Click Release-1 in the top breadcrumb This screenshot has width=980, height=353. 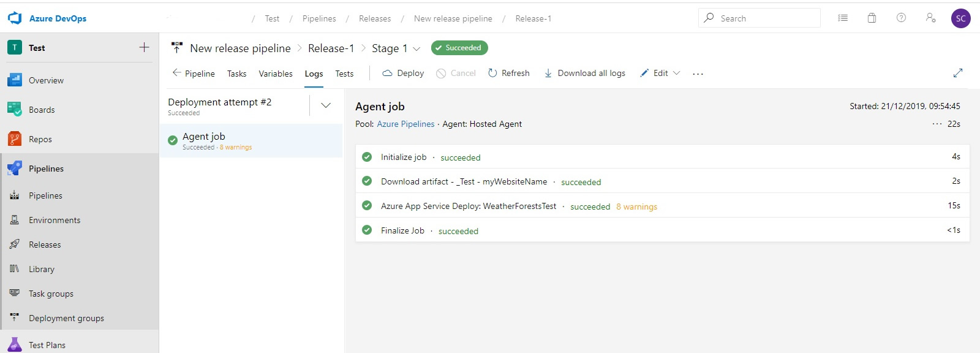(533, 18)
